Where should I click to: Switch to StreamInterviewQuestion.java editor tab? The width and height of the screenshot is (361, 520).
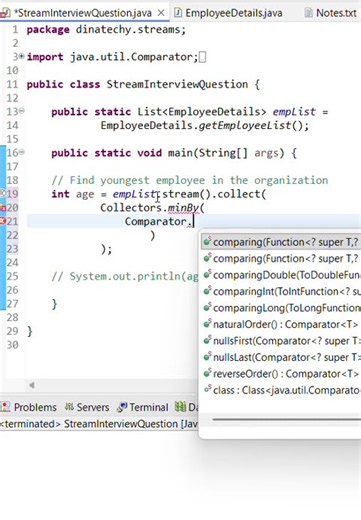coord(83,13)
